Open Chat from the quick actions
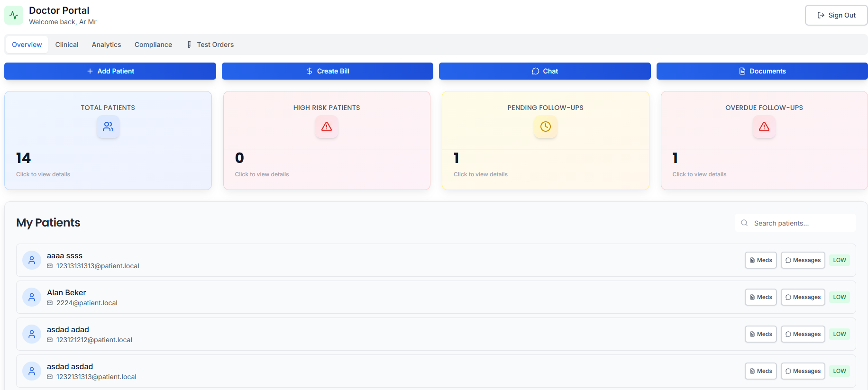The image size is (868, 390). (544, 71)
